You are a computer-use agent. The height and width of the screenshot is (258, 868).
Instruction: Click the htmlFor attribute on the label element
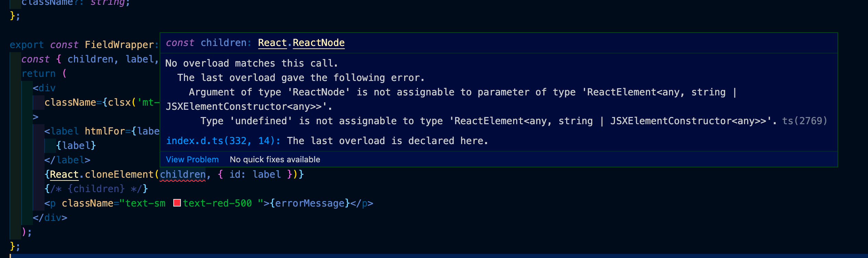coord(105,131)
